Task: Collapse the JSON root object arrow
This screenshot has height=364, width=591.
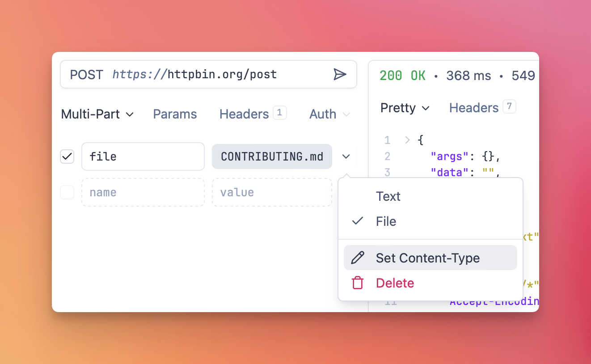Action: click(407, 140)
